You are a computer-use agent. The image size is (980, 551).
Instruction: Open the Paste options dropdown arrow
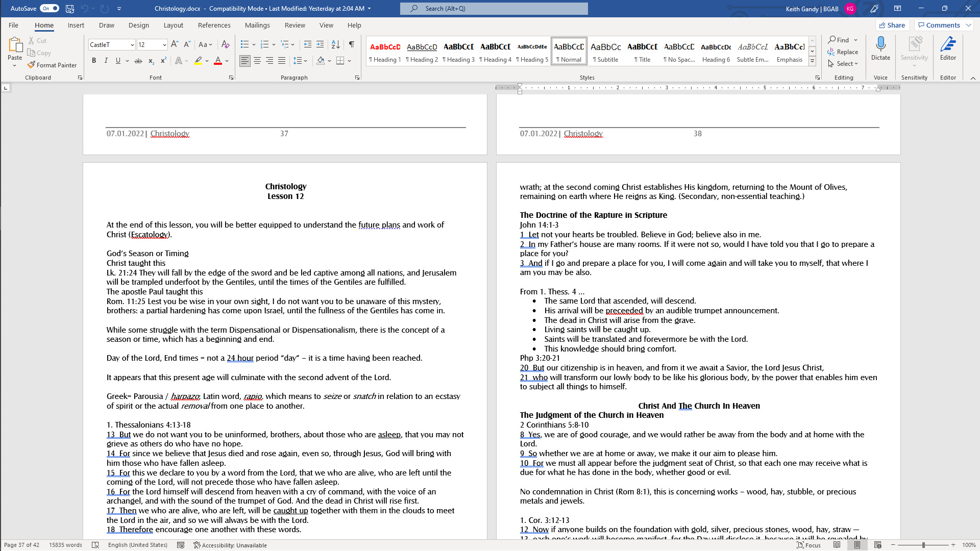click(15, 65)
